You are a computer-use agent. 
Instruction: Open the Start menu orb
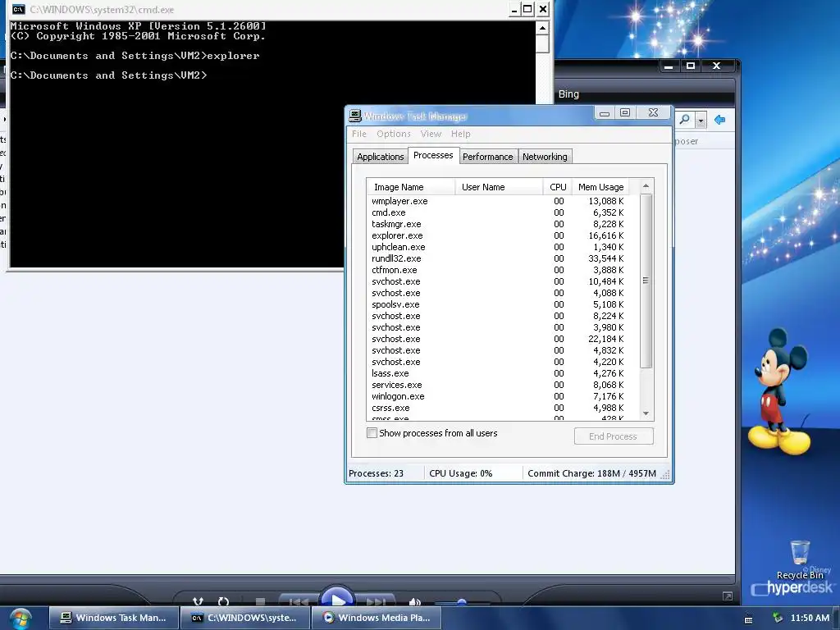pos(20,619)
